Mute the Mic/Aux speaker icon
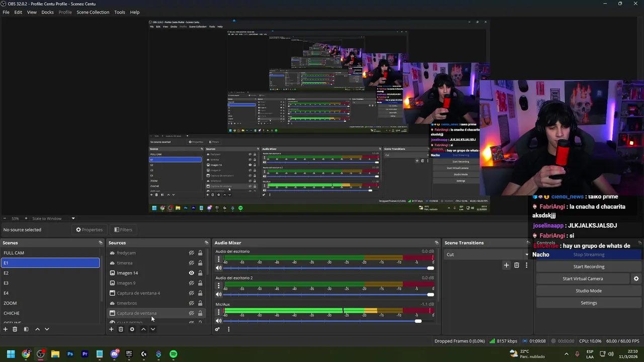The width and height of the screenshot is (644, 362). 218,321
